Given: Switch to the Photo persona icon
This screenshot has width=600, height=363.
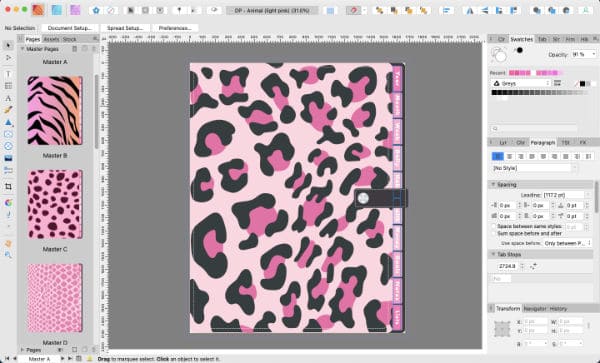Looking at the screenshot, I should (75, 10).
